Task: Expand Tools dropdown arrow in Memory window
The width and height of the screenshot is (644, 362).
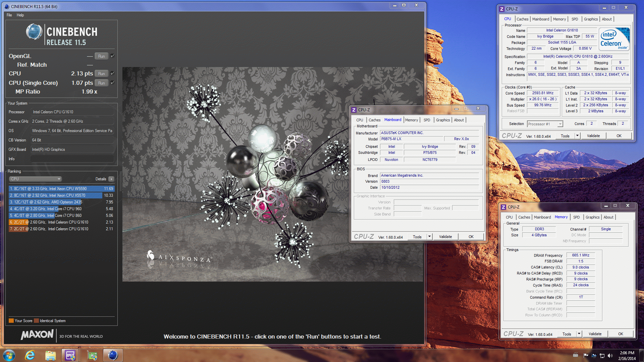Action: (579, 334)
